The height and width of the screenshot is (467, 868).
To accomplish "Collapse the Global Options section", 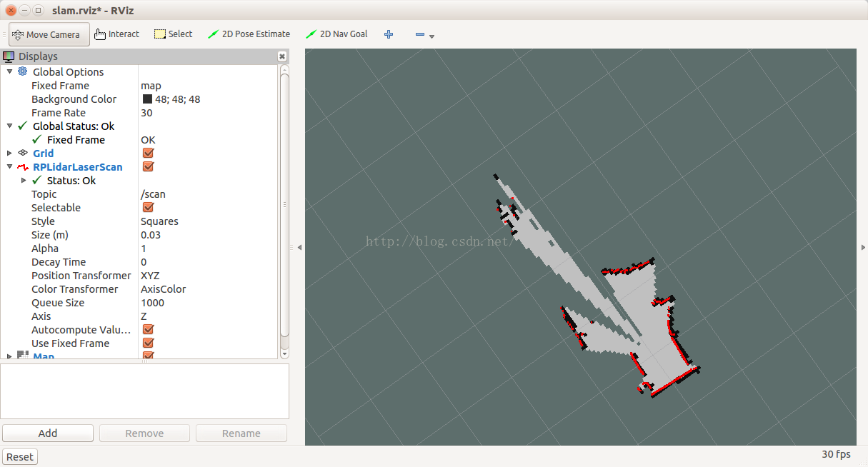I will coord(9,71).
